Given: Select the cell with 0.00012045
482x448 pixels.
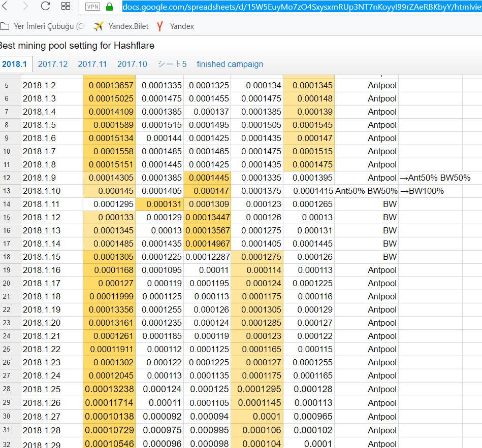Looking at the screenshot, I should coord(109,376).
